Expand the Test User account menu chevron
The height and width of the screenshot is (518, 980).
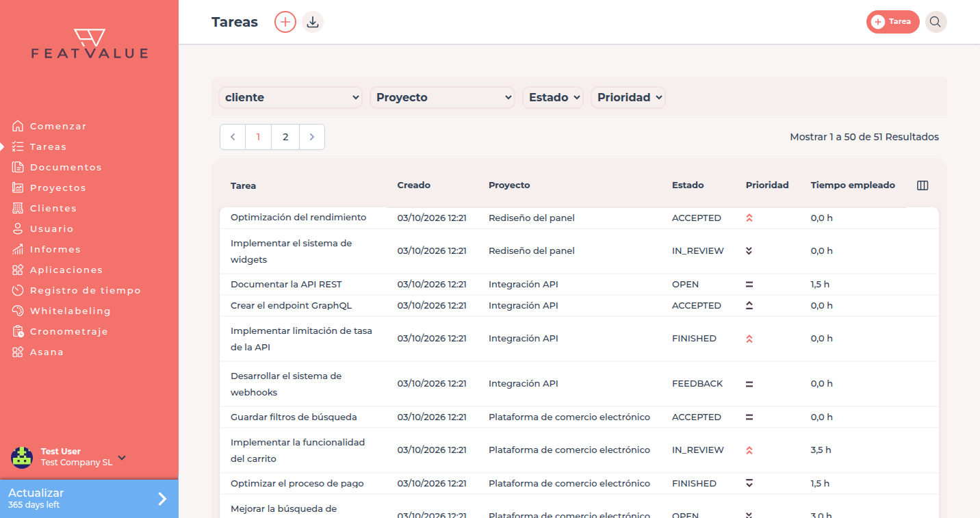click(x=122, y=457)
